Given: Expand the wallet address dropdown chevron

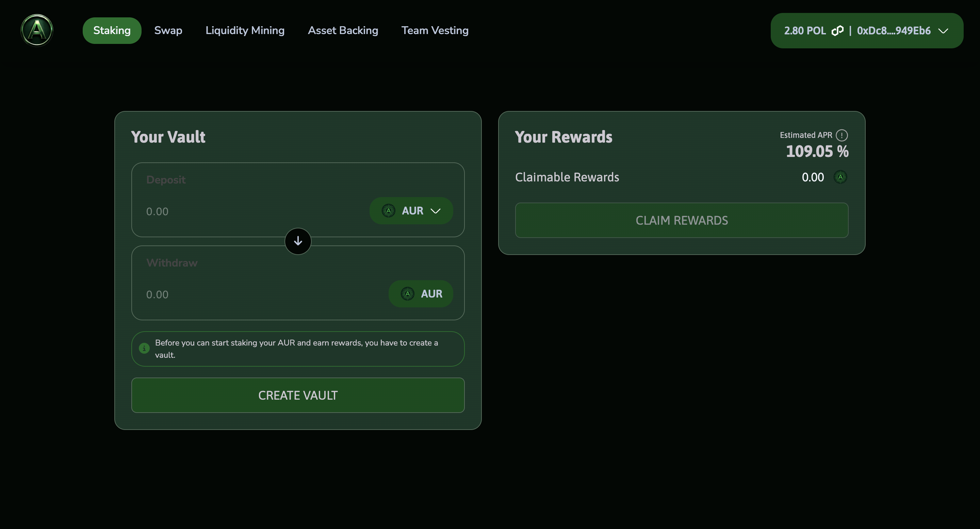Looking at the screenshot, I should pyautogui.click(x=943, y=31).
